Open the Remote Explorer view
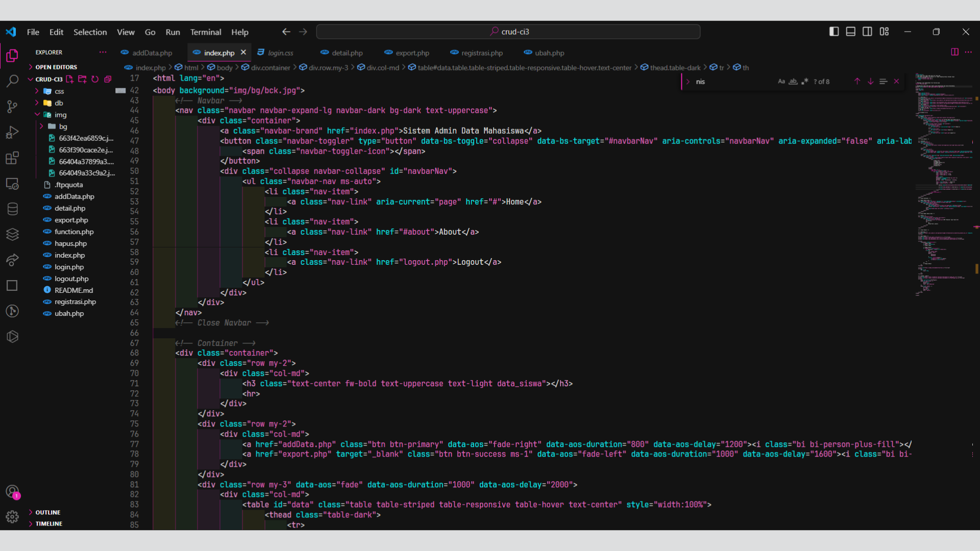This screenshot has width=980, height=551. point(12,184)
